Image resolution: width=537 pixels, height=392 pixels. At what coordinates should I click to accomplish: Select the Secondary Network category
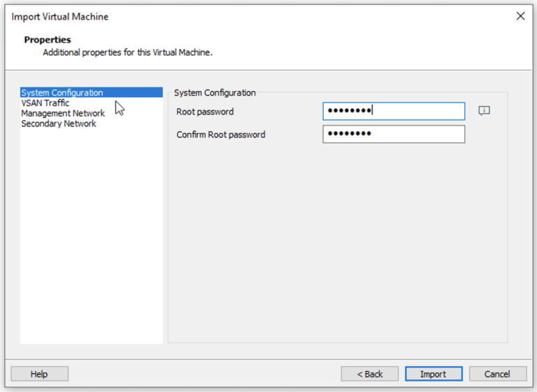tap(59, 124)
